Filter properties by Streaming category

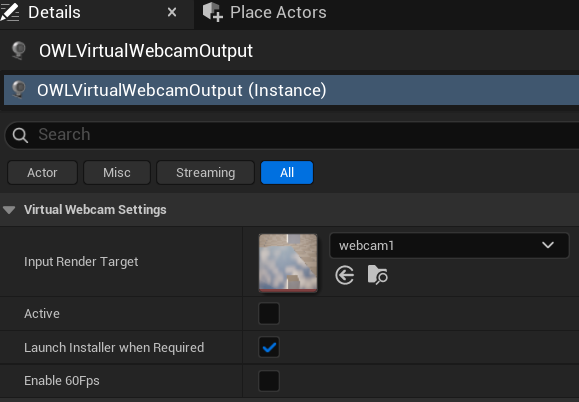205,172
